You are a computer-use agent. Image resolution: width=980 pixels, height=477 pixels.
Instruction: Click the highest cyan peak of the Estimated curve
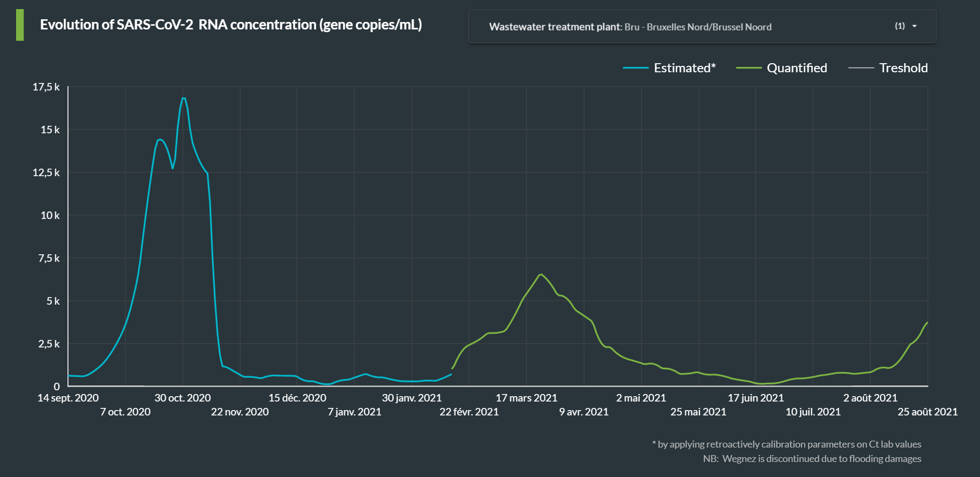184,98
